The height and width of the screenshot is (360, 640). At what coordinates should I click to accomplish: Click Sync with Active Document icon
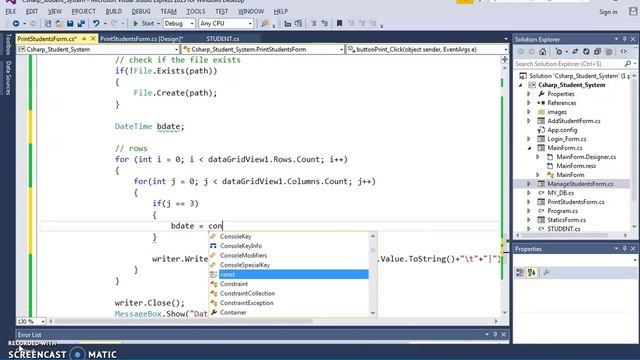coord(575,52)
